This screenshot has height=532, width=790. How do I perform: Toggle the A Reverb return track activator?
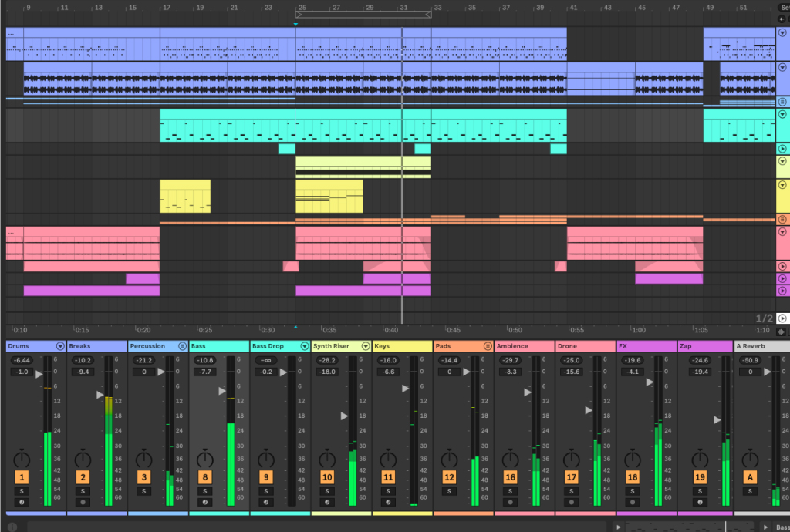pos(750,477)
